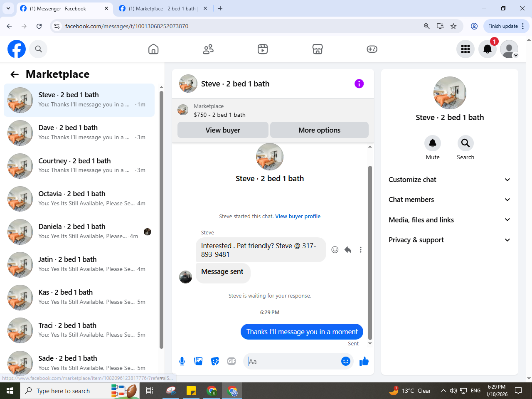The image size is (532, 399).
Task: Click the address bar URL
Action: pos(127,26)
